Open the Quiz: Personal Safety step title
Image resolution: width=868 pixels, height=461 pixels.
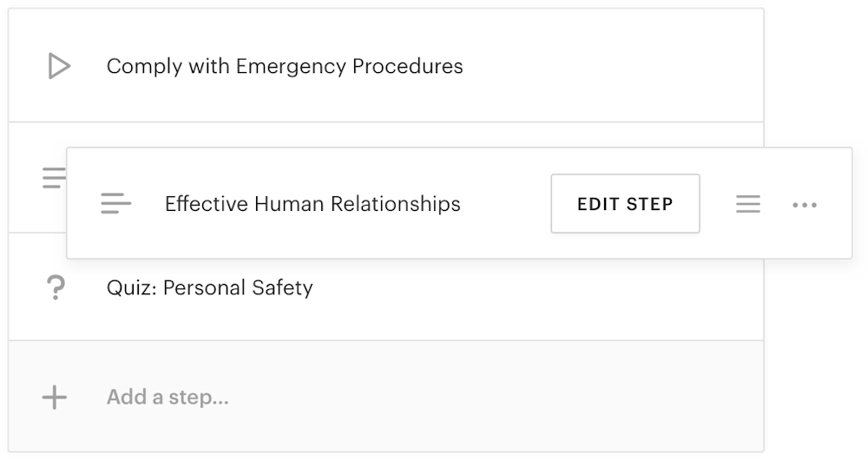(209, 287)
